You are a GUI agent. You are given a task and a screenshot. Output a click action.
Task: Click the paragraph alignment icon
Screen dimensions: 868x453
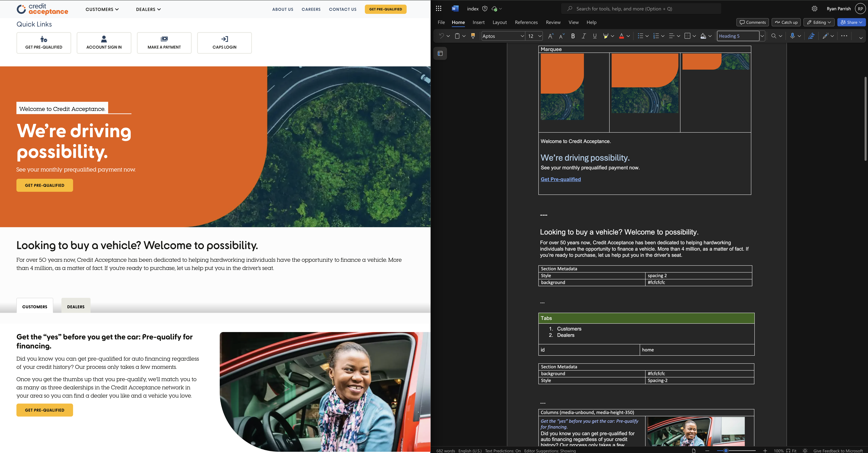pyautogui.click(x=672, y=36)
